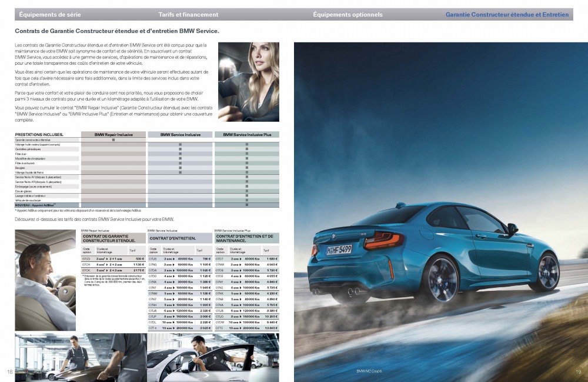Click option code 07CK in warranty table

86,270
